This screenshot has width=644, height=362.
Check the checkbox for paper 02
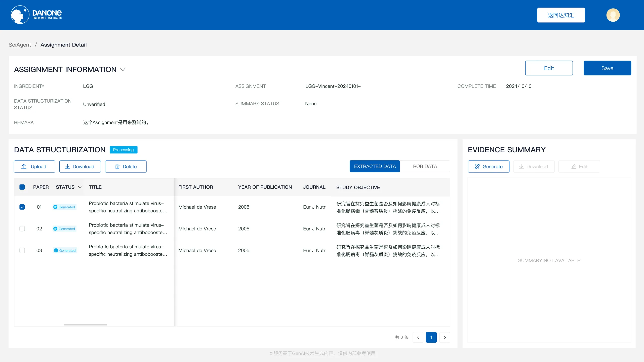click(22, 229)
